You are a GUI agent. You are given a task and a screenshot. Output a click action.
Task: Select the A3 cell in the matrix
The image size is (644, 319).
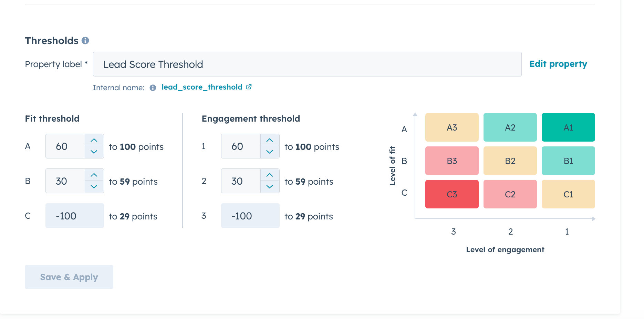[451, 127]
